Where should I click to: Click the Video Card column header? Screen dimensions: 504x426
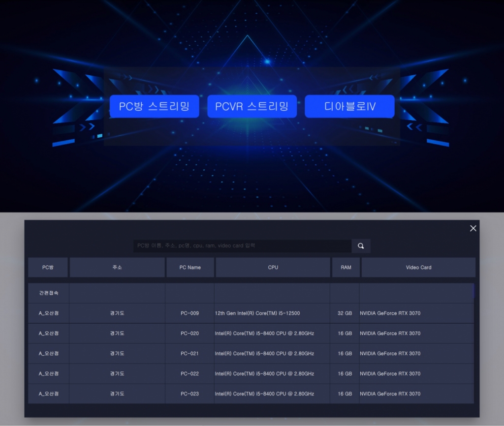418,267
